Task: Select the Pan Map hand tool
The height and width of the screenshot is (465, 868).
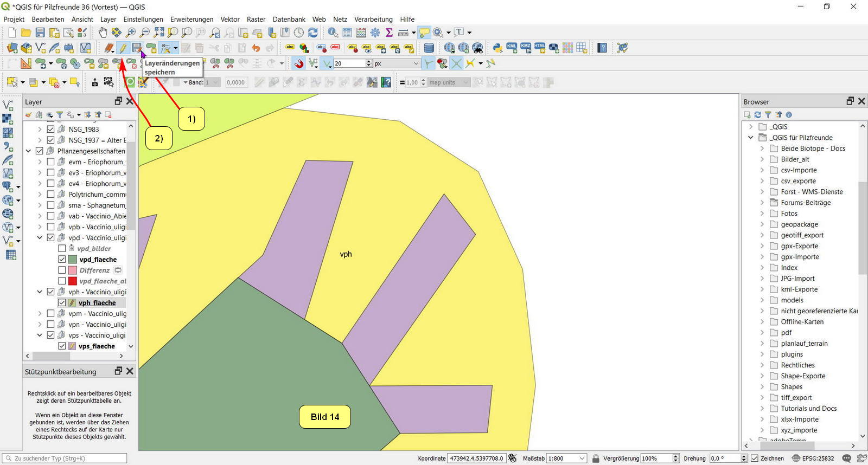Action: (103, 33)
